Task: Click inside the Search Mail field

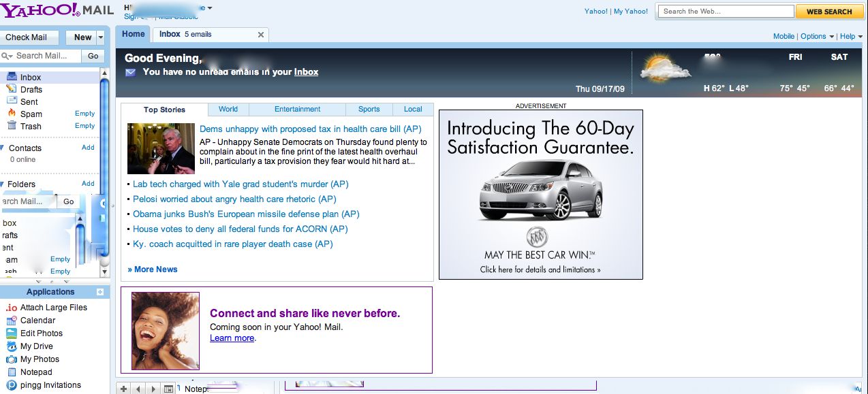Action: click(x=44, y=55)
